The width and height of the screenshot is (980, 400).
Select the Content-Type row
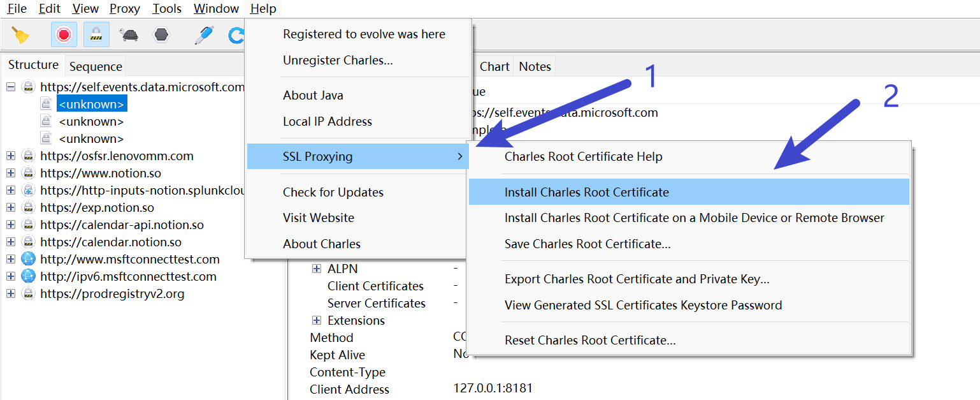click(x=348, y=372)
